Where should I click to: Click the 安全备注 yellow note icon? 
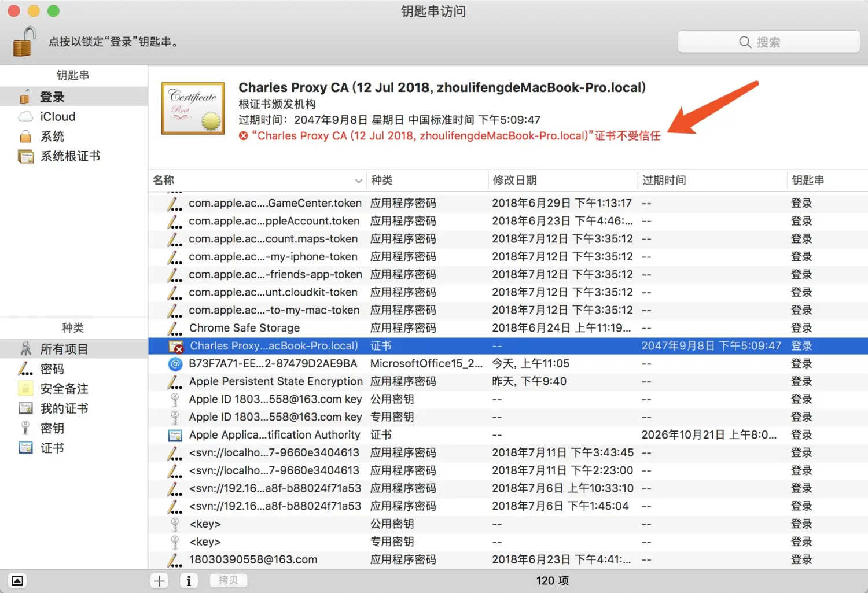pyautogui.click(x=25, y=389)
